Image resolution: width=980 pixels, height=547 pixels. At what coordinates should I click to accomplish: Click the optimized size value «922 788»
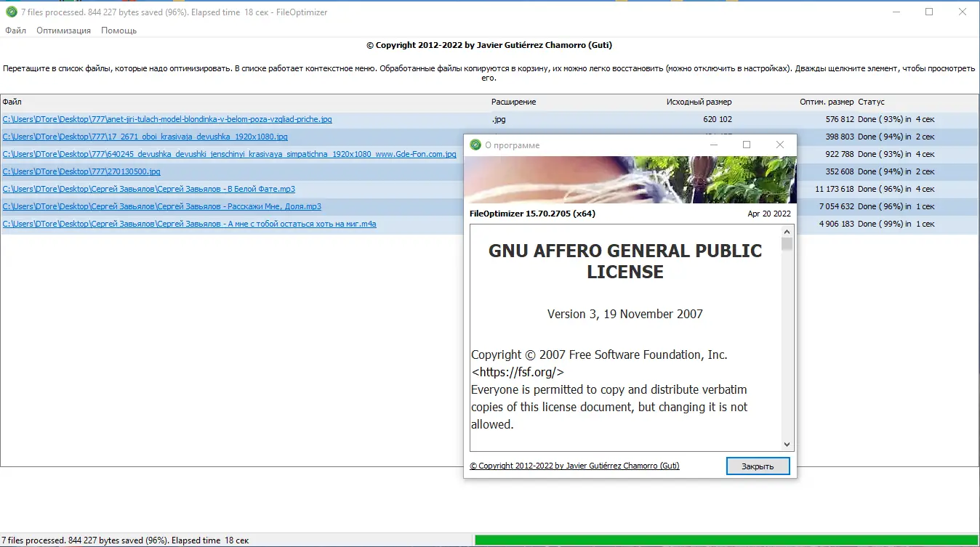click(840, 154)
